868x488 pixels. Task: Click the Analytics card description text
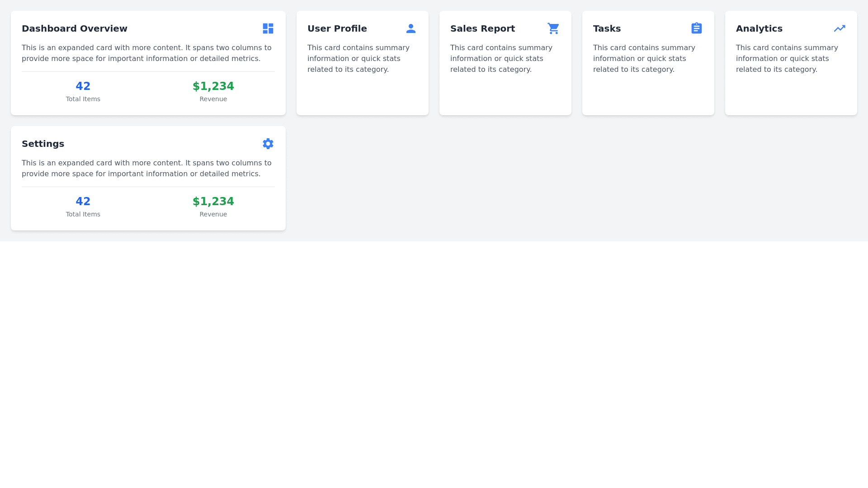click(787, 59)
